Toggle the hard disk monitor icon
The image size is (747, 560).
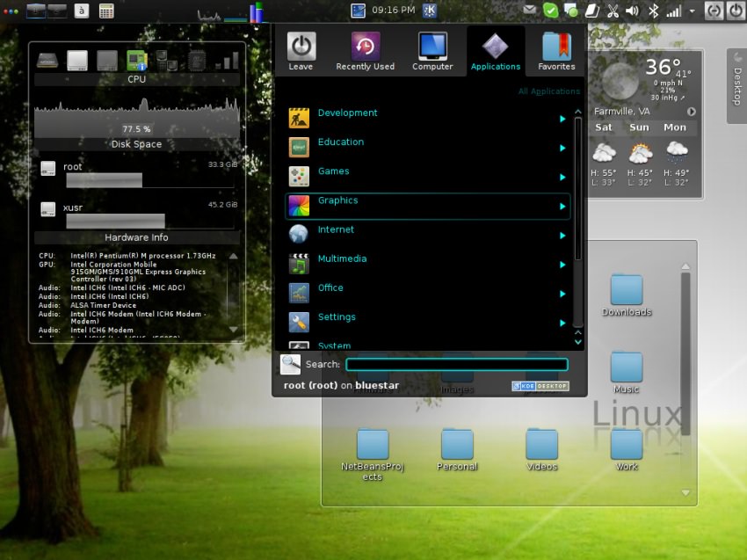47,60
